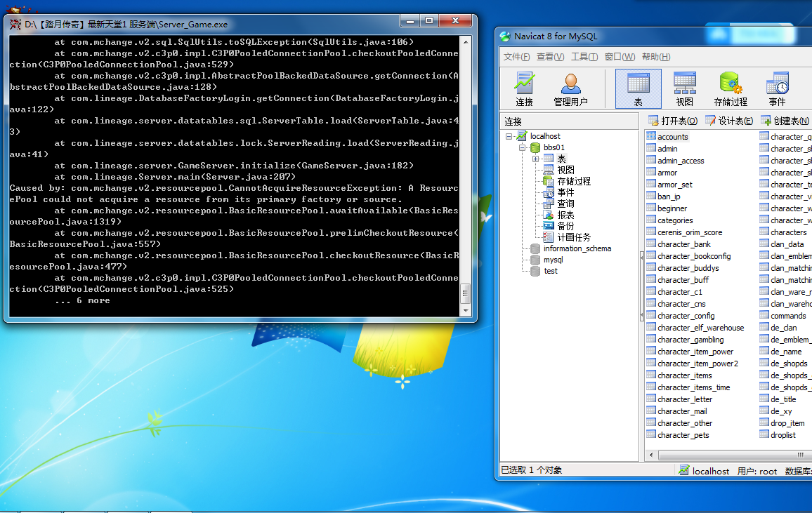
Task: Select clan_data table
Action: 787,244
